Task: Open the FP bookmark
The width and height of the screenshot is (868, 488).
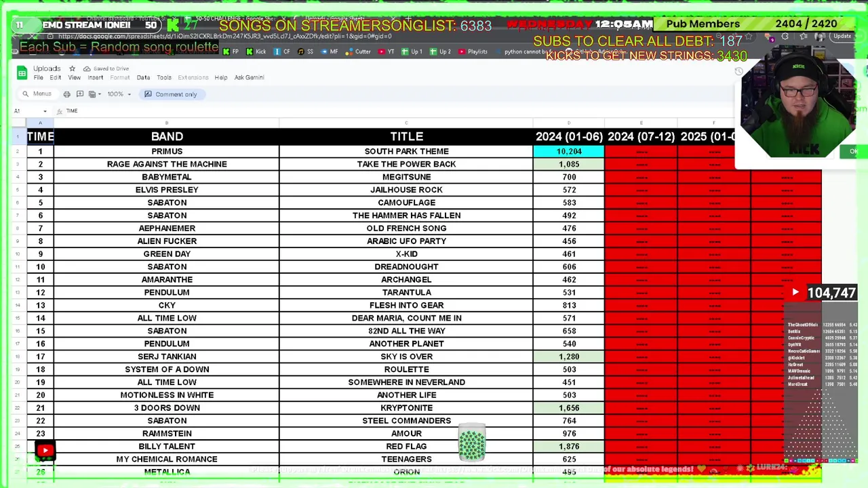Action: [231, 52]
